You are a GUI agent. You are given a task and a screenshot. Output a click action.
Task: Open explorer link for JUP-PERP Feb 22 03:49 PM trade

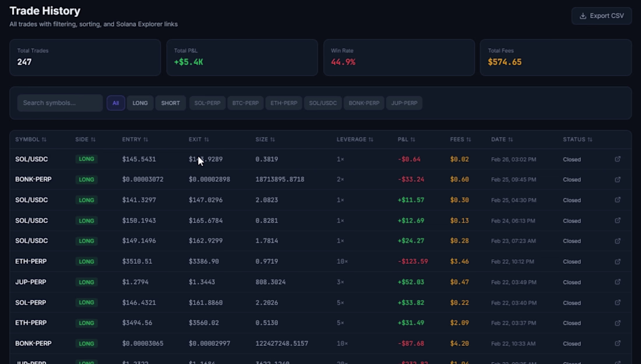618,282
